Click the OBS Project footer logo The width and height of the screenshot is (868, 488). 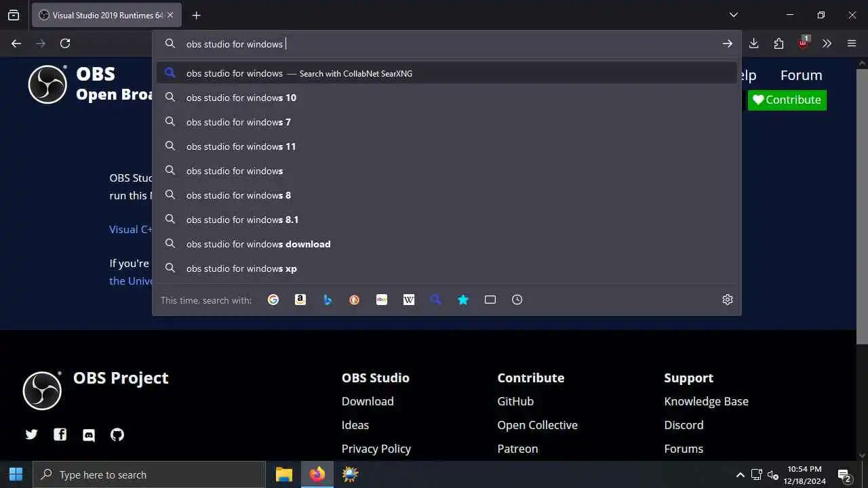pyautogui.click(x=42, y=390)
